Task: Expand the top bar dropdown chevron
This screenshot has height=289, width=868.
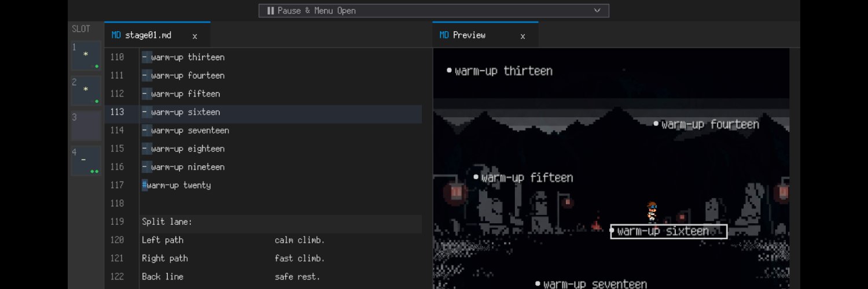Action: [x=597, y=10]
